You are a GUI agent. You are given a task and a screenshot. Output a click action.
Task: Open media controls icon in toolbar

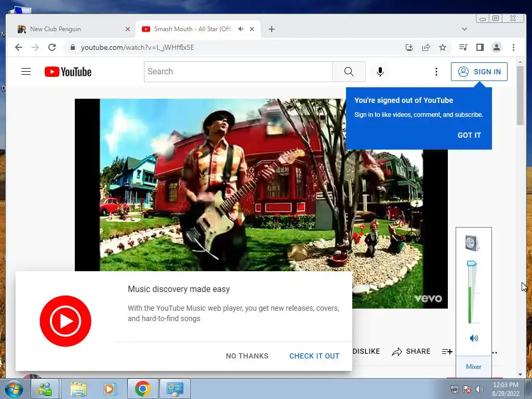[463, 47]
